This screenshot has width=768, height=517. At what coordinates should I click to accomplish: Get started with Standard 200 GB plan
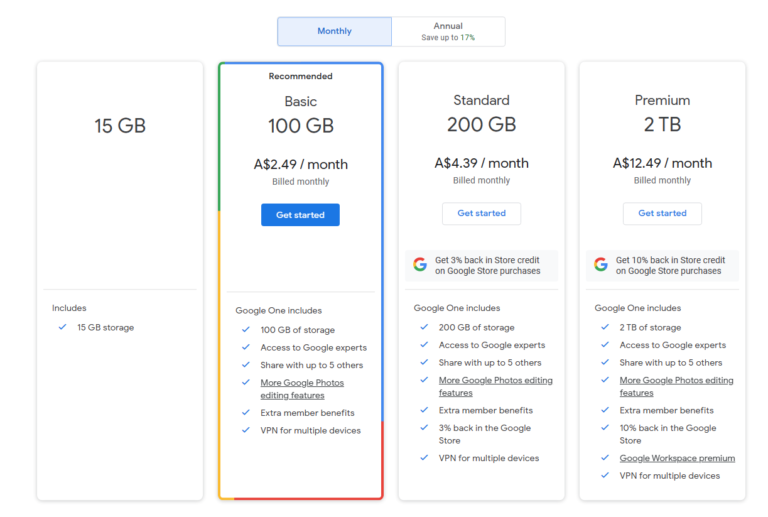(481, 213)
